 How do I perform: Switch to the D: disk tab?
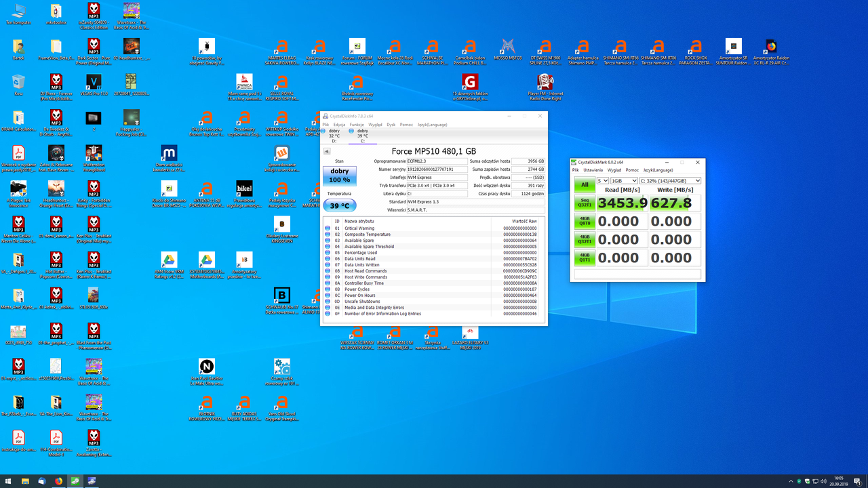point(334,136)
